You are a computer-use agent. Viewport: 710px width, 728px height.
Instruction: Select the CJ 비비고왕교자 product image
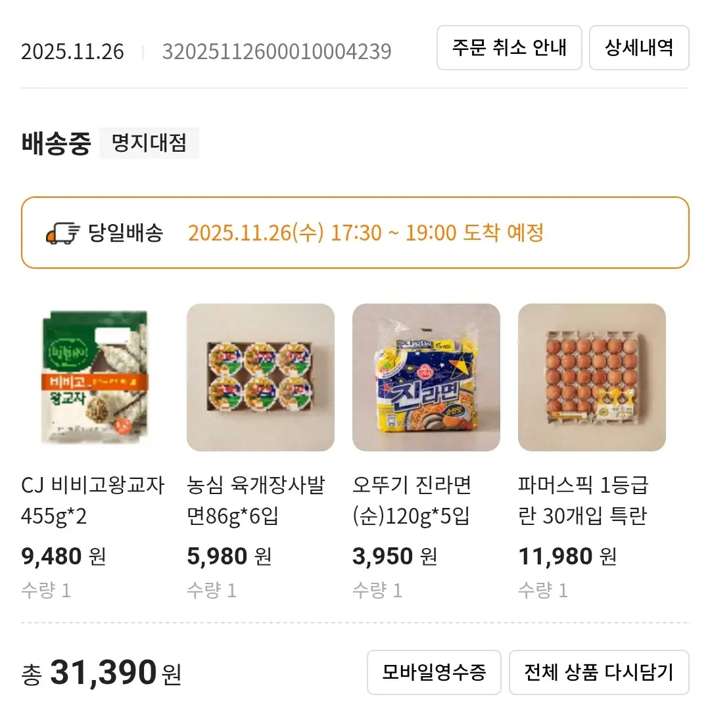(x=95, y=377)
